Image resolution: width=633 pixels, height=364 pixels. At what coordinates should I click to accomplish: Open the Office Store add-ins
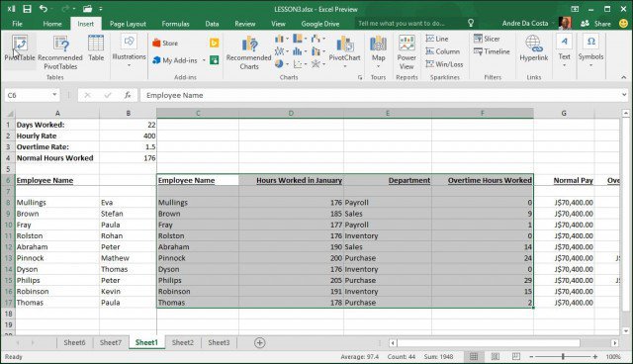(x=165, y=43)
